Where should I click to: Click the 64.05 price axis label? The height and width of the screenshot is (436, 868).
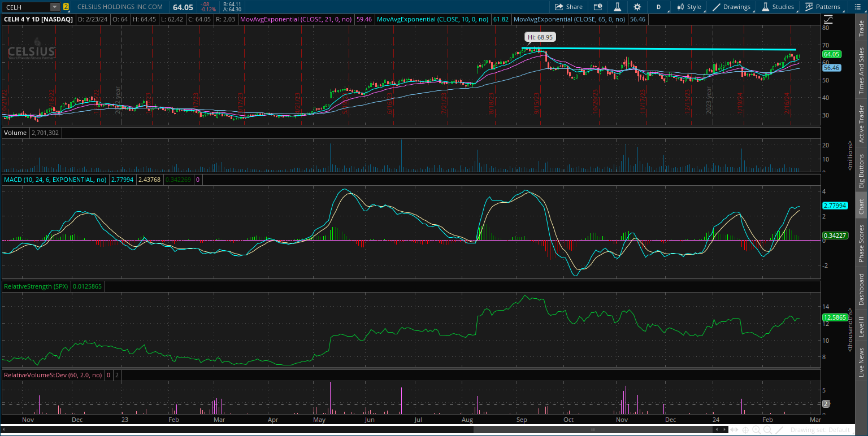pyautogui.click(x=832, y=54)
